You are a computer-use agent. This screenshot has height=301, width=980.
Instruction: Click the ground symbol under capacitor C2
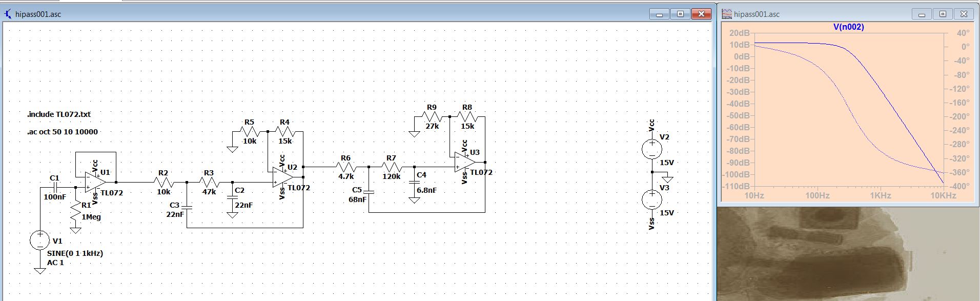point(232,215)
